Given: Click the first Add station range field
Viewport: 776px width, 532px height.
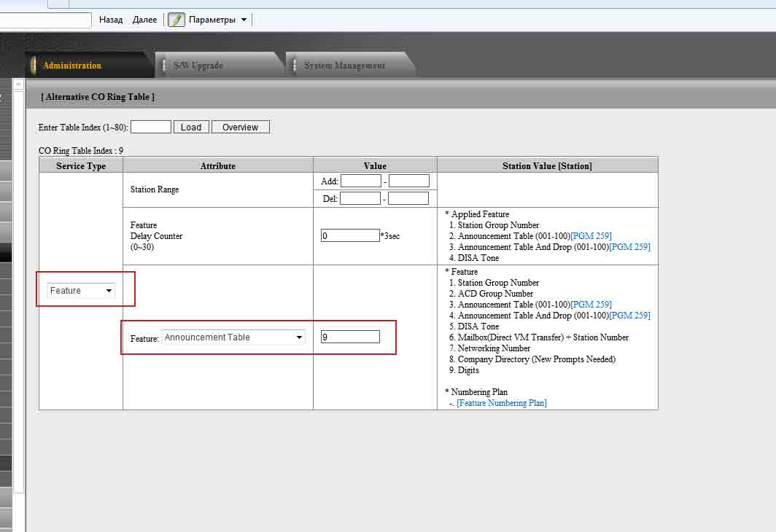Looking at the screenshot, I should pyautogui.click(x=360, y=181).
